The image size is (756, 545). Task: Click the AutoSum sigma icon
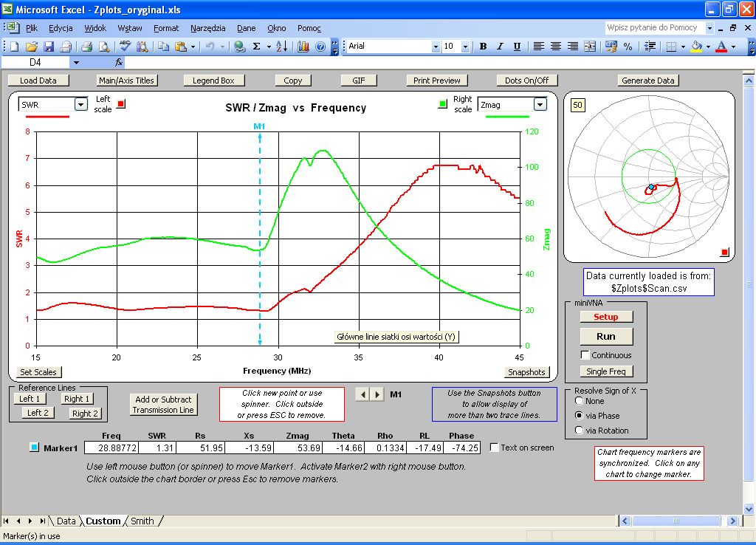(257, 47)
